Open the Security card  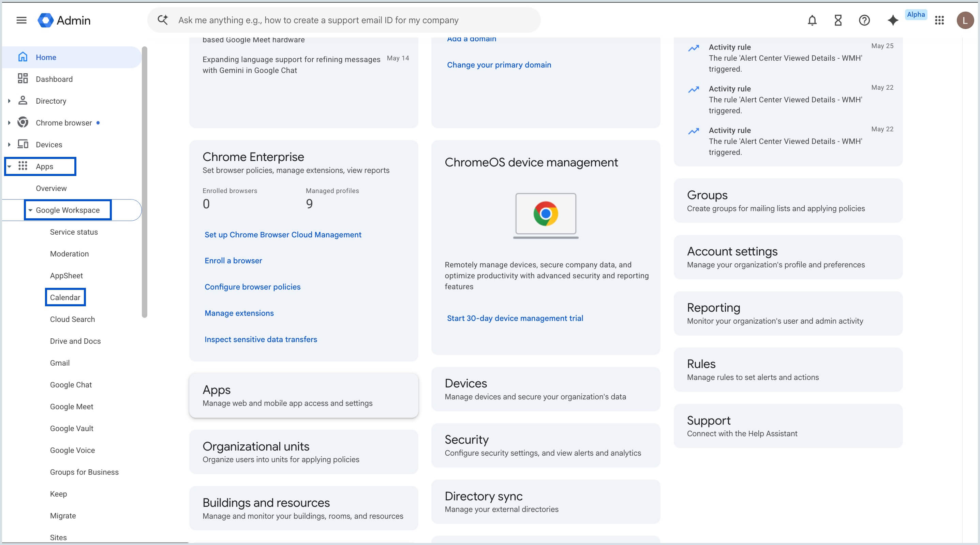pos(546,445)
